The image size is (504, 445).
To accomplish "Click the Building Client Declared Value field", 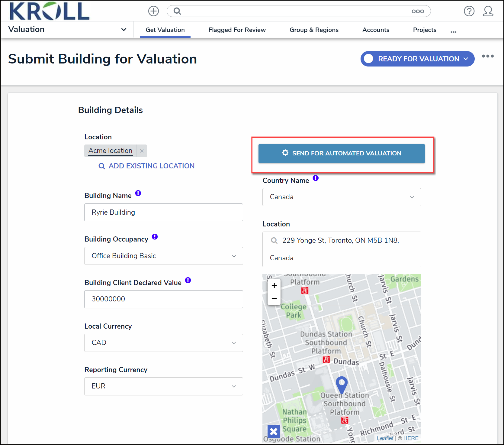I will tap(163, 299).
